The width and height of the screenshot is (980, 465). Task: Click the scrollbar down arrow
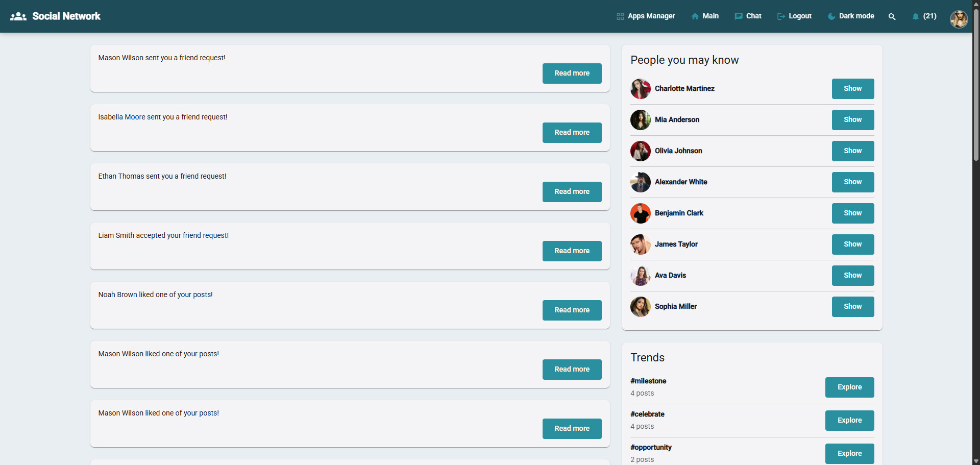pyautogui.click(x=976, y=461)
